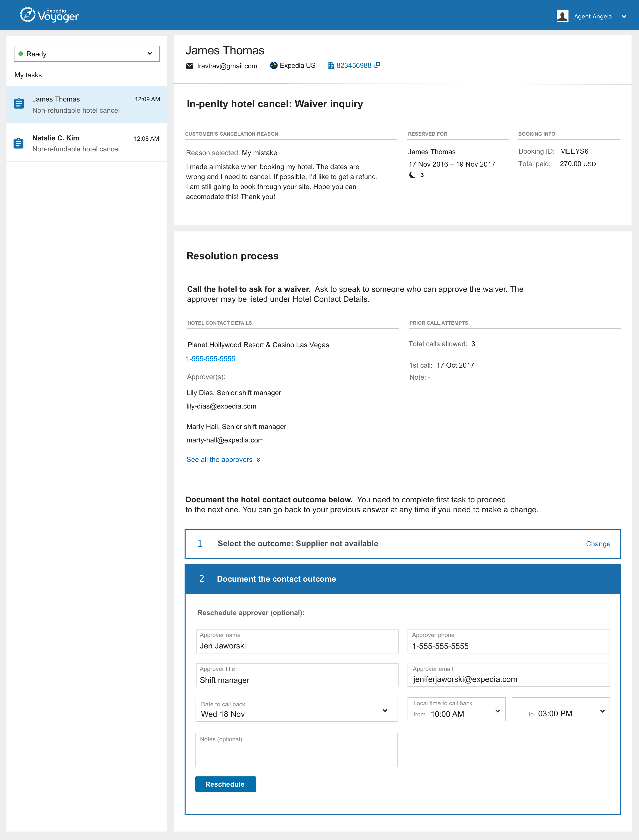The height and width of the screenshot is (840, 639).
Task: Click the external link icon after itinerary number
Action: pyautogui.click(x=377, y=65)
